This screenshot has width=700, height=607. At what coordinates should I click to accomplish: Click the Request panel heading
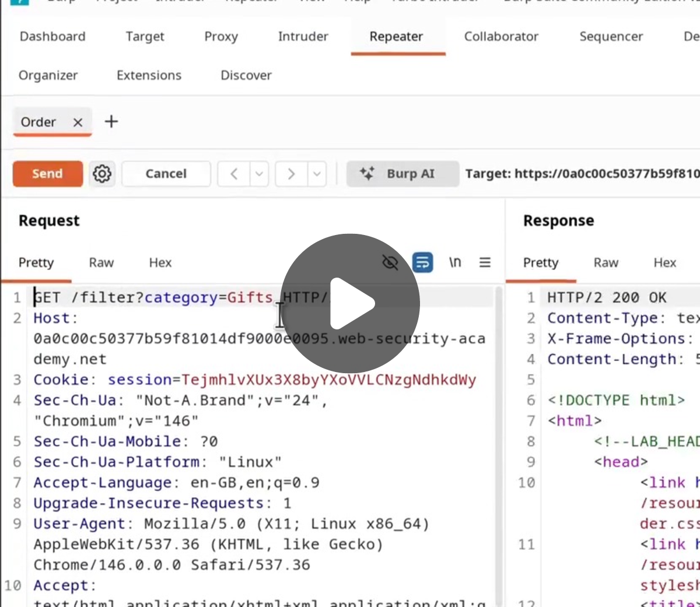tap(49, 220)
